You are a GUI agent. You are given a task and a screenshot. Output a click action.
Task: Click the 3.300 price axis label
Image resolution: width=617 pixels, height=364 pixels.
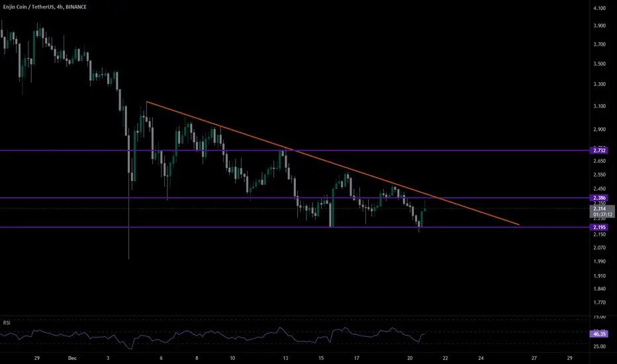[x=599, y=84]
